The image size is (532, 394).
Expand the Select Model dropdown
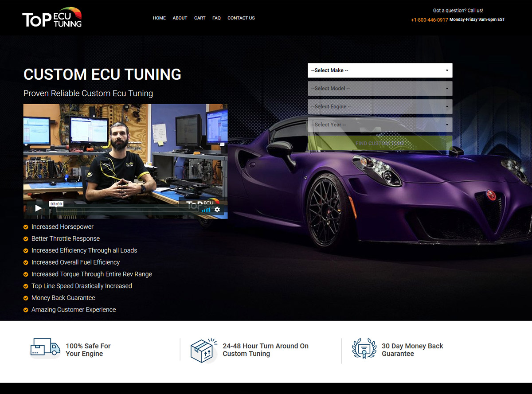click(380, 88)
